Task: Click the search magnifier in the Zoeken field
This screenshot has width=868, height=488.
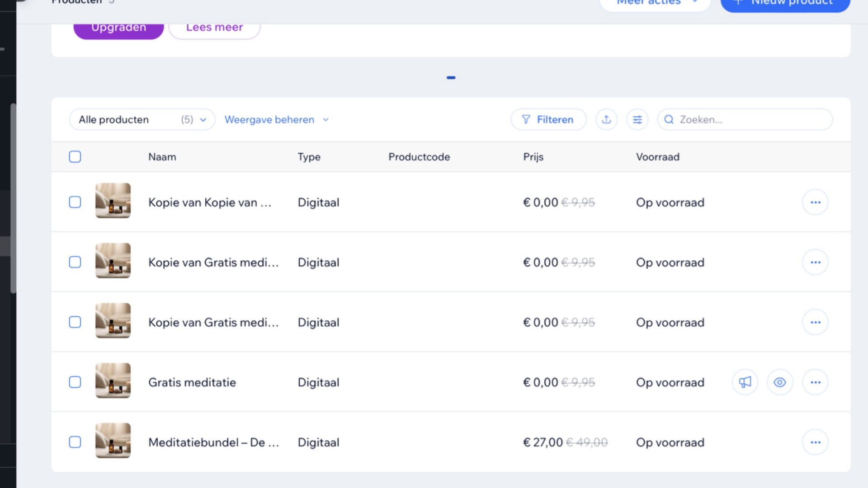Action: click(x=670, y=119)
